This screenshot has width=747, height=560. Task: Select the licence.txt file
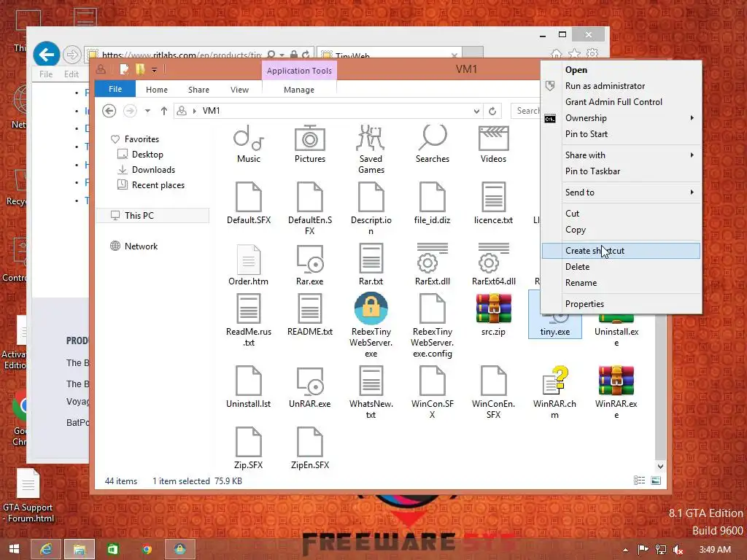493,203
